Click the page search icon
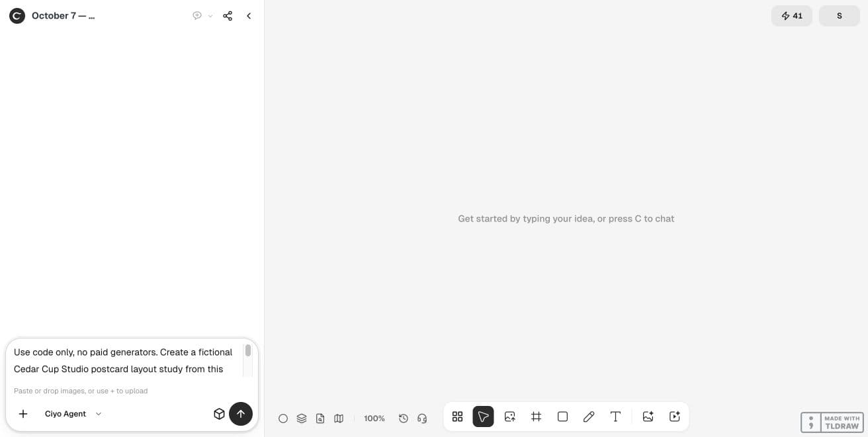 [320, 418]
